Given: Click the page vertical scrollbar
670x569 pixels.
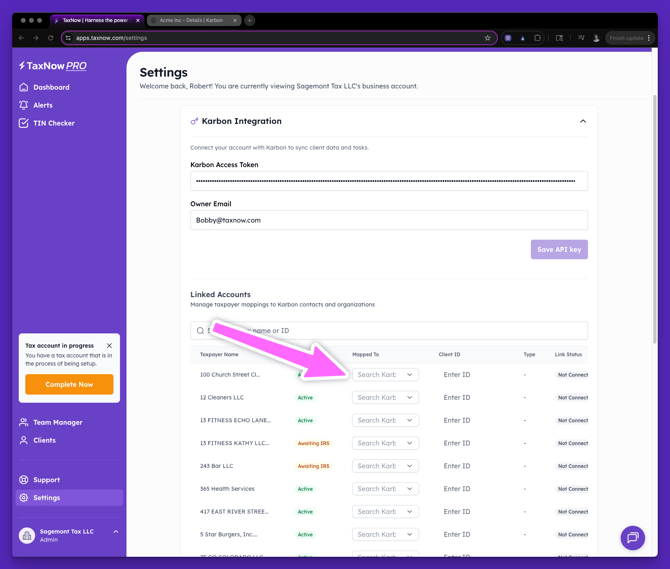Looking at the screenshot, I should [x=655, y=219].
